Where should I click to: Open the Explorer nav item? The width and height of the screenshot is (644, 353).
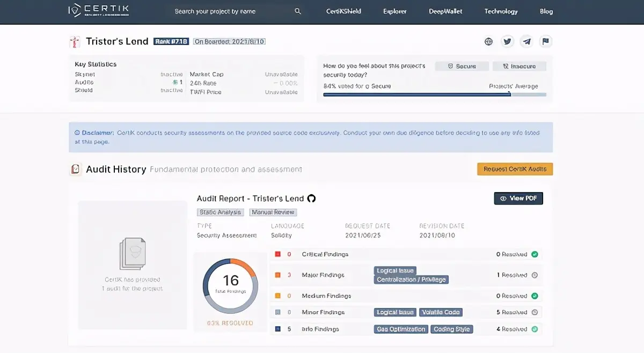coord(395,11)
